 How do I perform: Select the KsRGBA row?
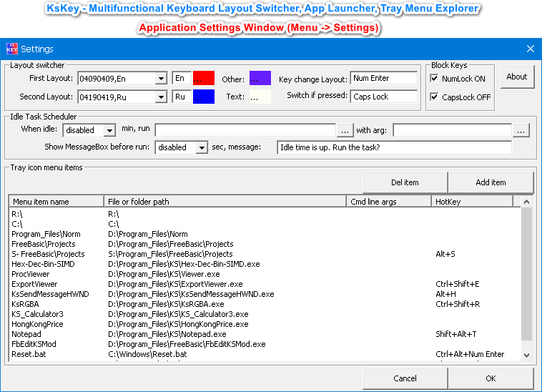[265, 305]
